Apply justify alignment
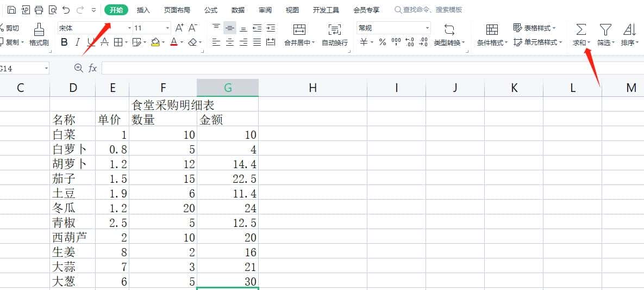Screen dimensions: 644x290 [257, 42]
